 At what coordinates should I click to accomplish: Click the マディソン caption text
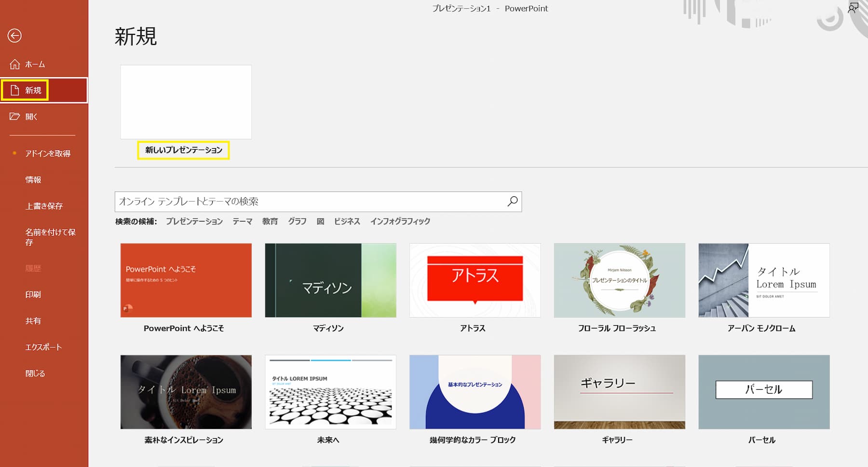[328, 328]
